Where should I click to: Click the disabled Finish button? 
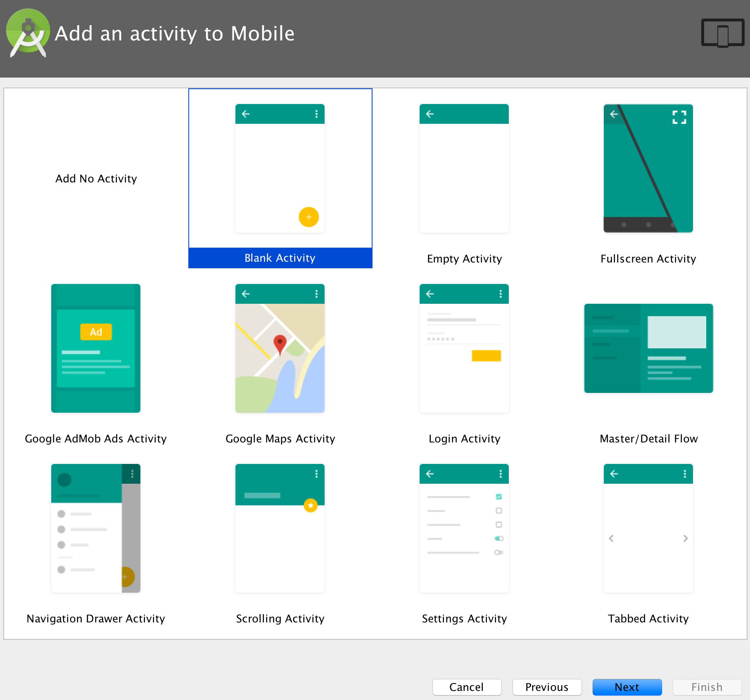click(707, 687)
